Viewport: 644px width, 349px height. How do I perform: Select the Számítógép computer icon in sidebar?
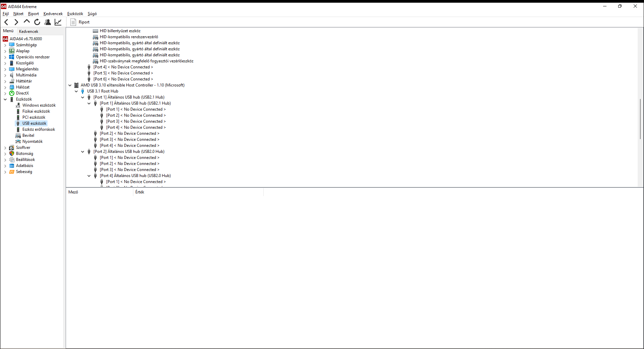(12, 45)
